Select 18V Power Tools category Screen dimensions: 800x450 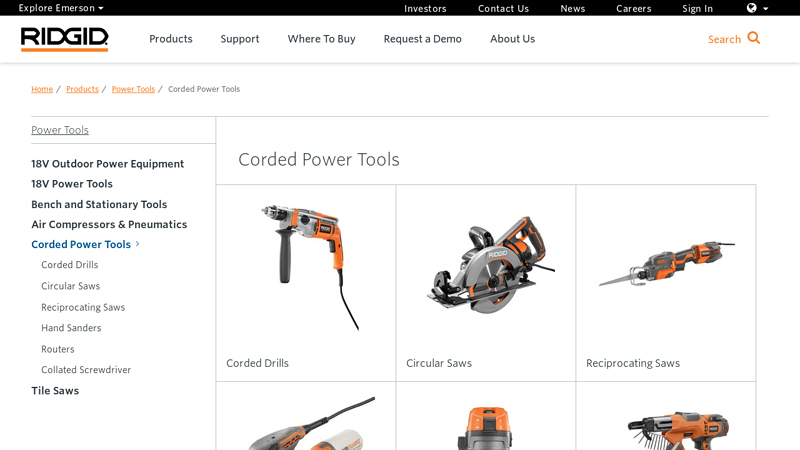pyautogui.click(x=72, y=184)
